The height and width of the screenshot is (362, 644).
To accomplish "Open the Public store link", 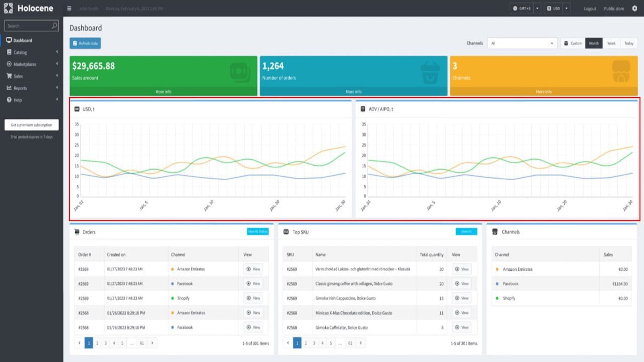I will [614, 8].
